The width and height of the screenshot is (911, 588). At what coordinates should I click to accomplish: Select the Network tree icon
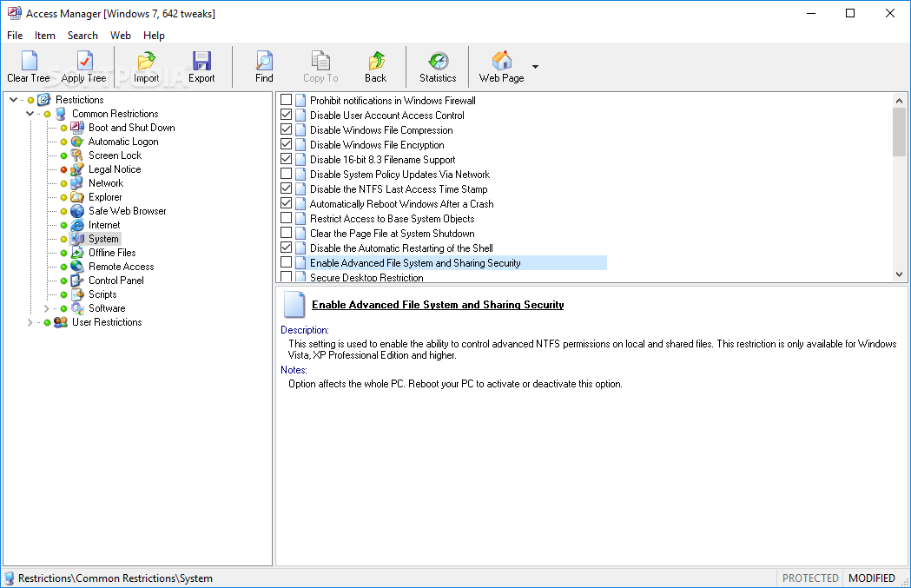[x=77, y=183]
